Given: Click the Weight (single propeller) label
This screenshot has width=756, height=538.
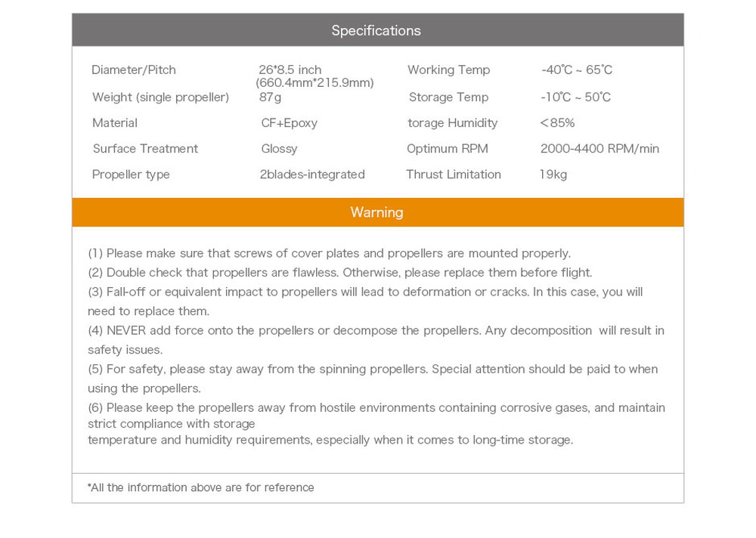Looking at the screenshot, I should (160, 97).
